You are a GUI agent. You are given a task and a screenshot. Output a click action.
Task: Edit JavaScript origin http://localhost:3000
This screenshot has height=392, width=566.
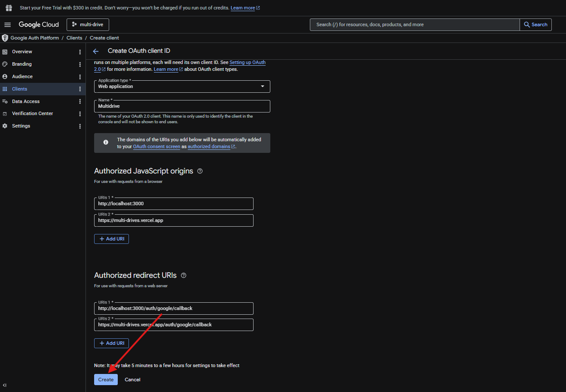click(x=174, y=204)
